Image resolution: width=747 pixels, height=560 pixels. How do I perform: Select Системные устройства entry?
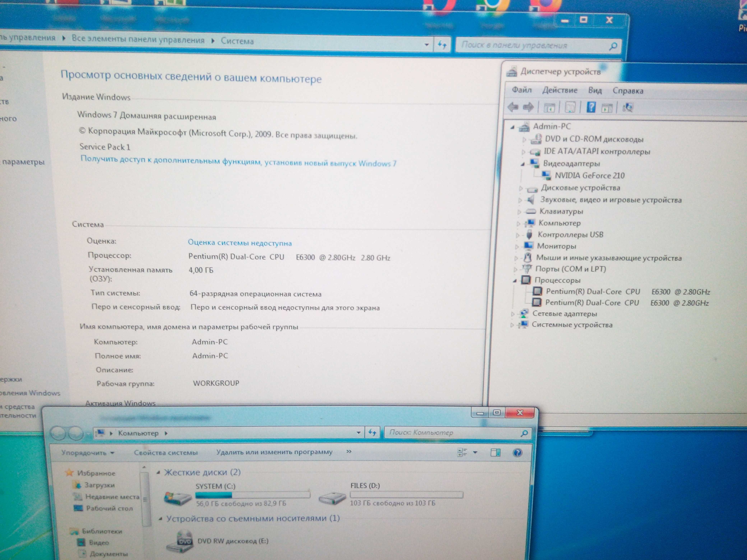tap(572, 325)
